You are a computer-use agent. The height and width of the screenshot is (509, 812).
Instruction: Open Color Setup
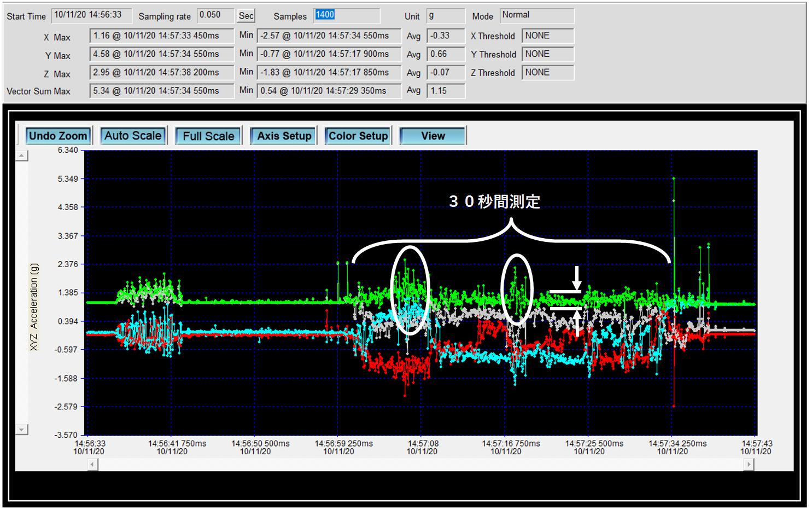(x=358, y=136)
